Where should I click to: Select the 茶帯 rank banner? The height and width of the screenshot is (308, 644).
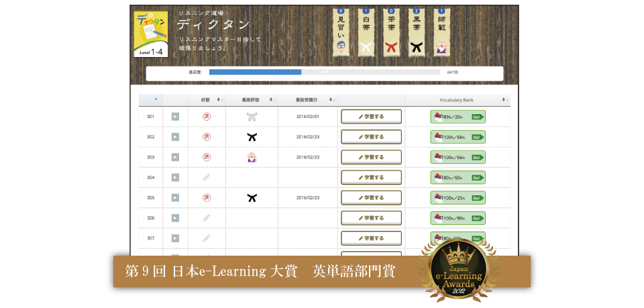coord(391,32)
